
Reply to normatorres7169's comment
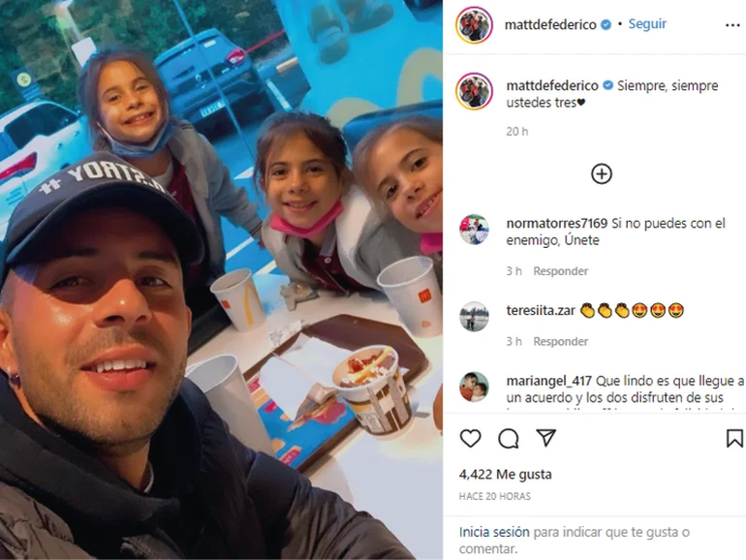pos(560,271)
